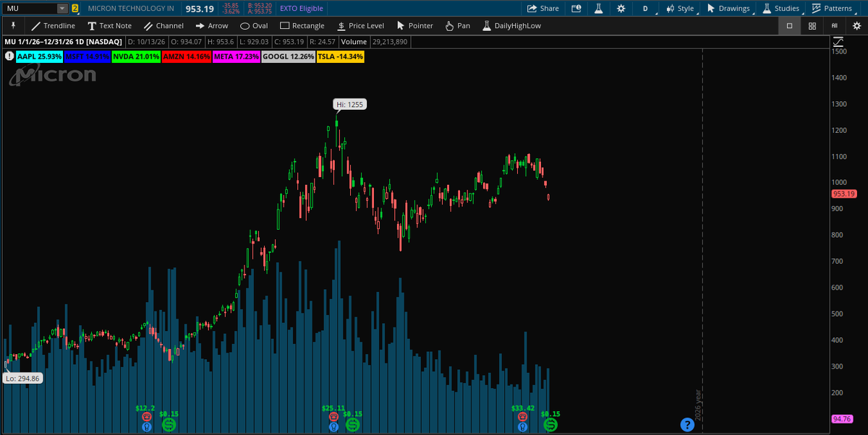Click the exclamation notice icon beside AAPL
The width and height of the screenshot is (868, 435).
point(9,56)
